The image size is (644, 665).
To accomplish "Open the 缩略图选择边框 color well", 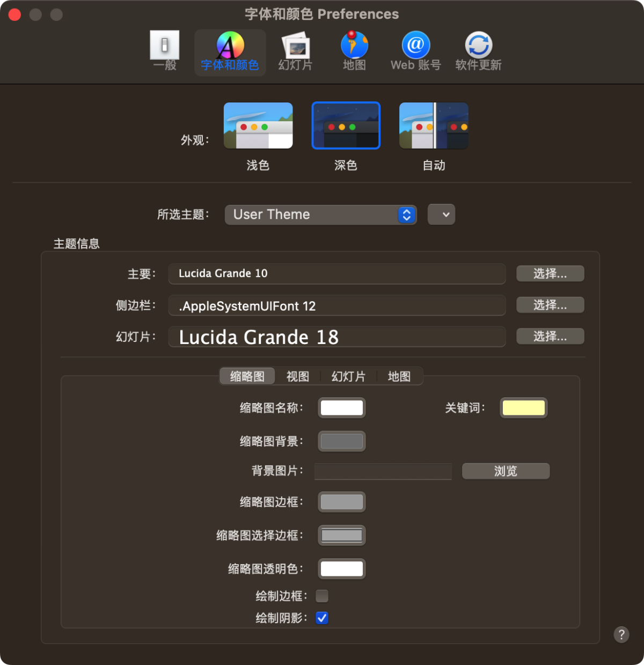I will point(342,535).
